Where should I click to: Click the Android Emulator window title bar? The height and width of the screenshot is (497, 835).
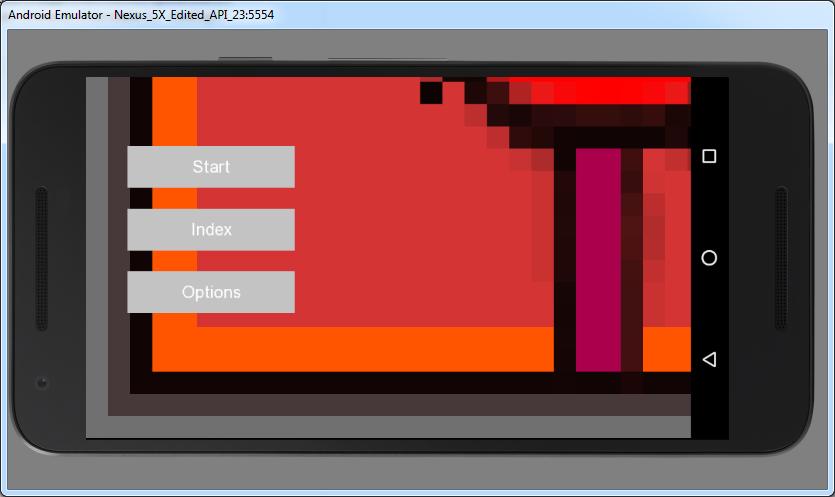pos(400,14)
